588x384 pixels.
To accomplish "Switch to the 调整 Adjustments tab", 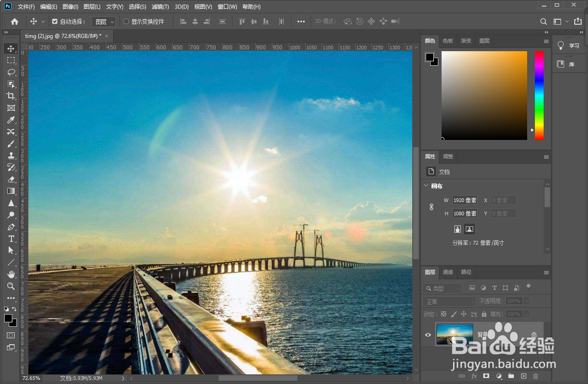I will (448, 156).
